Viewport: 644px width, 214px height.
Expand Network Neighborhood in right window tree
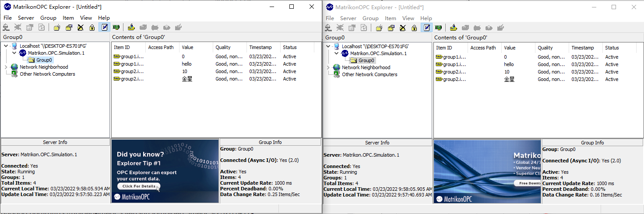(x=328, y=67)
